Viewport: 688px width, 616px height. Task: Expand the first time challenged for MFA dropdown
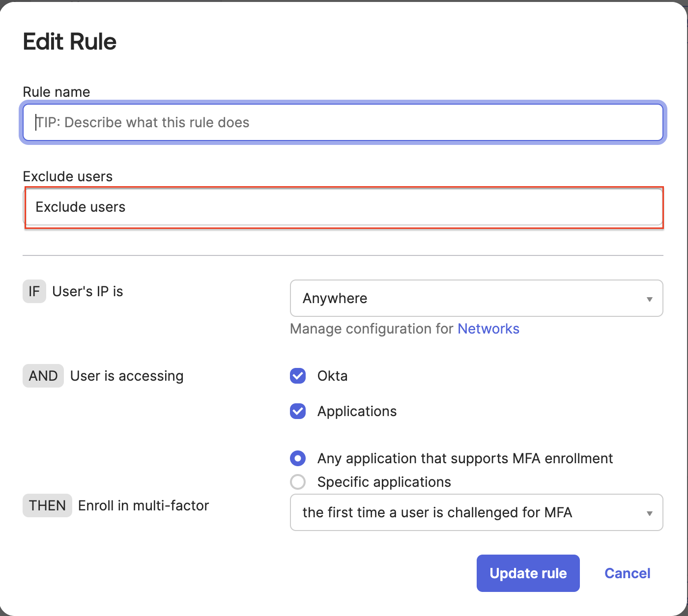point(476,512)
